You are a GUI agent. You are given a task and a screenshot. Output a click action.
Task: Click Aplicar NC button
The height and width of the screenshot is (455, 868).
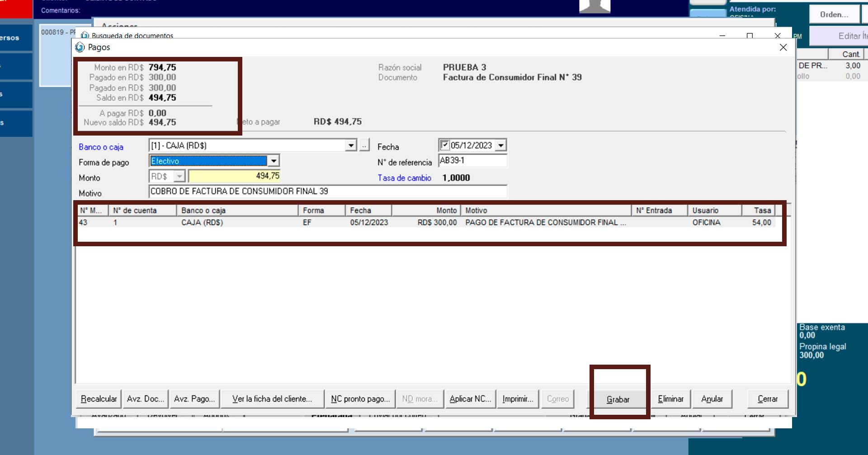tap(470, 399)
